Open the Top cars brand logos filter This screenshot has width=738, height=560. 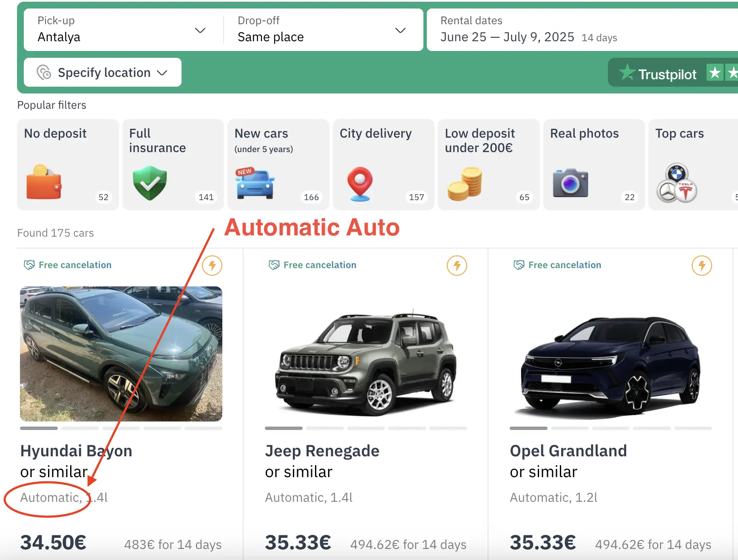click(676, 184)
